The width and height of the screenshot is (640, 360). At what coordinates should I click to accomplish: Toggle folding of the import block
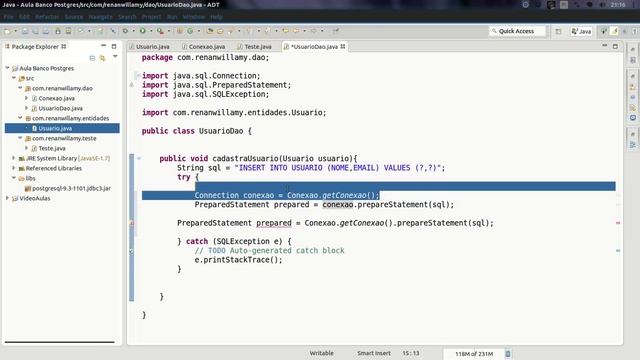tap(138, 76)
